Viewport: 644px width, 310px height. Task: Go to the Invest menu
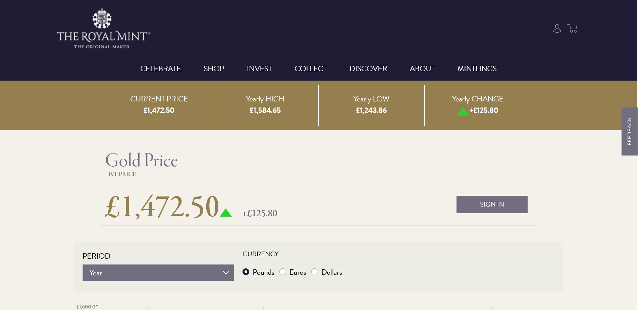(x=259, y=69)
